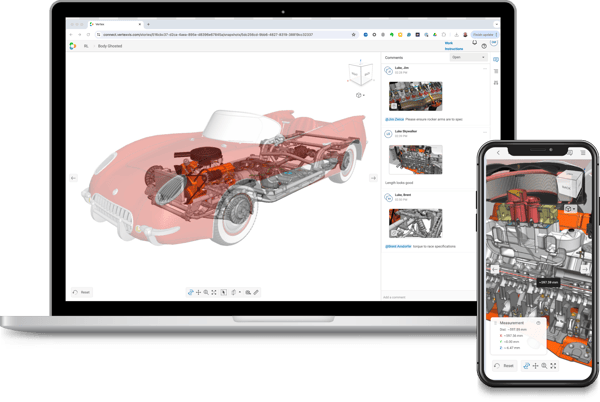Click the Body Ghosted breadcrumb item
This screenshot has height=402, width=600.
[109, 46]
